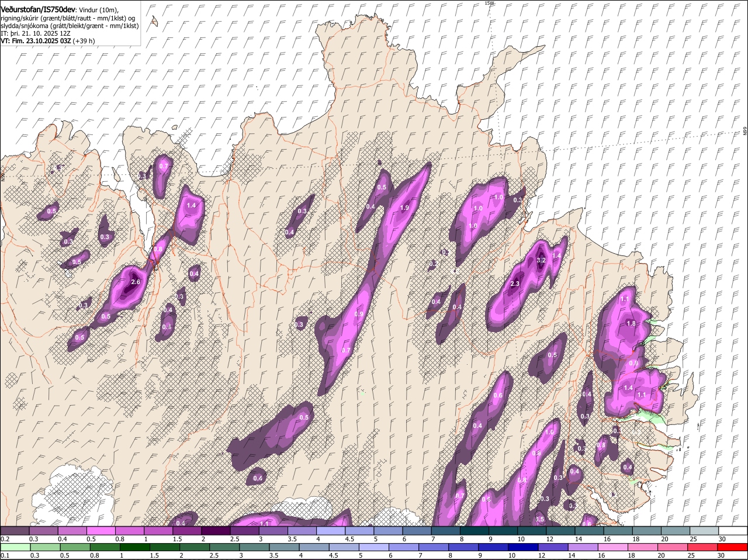Select the pink lower legend swatch labeled 18

point(642,547)
